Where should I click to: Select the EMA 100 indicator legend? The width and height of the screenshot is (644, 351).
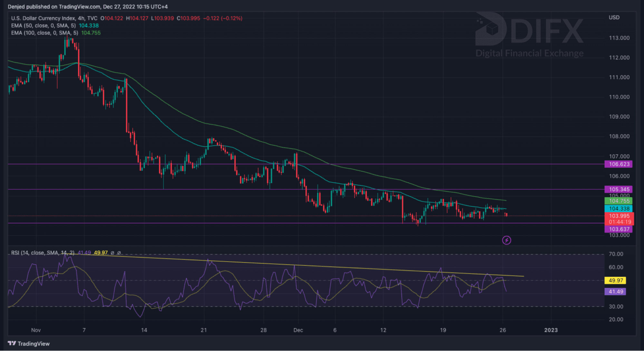pos(44,33)
